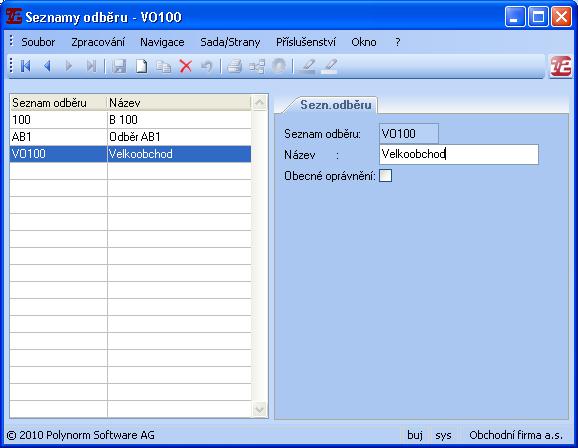Image resolution: width=578 pixels, height=448 pixels.
Task: Select the AB1 row in list
Action: 130,137
